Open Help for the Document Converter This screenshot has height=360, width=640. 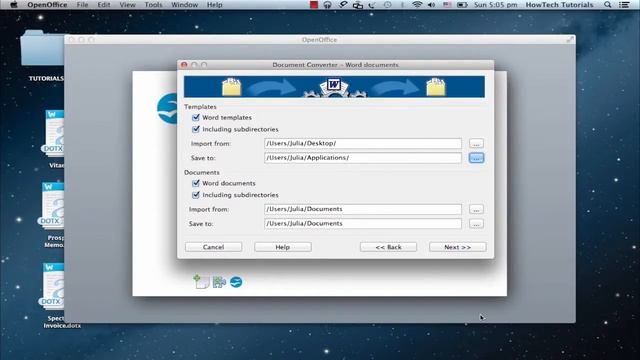[282, 247]
